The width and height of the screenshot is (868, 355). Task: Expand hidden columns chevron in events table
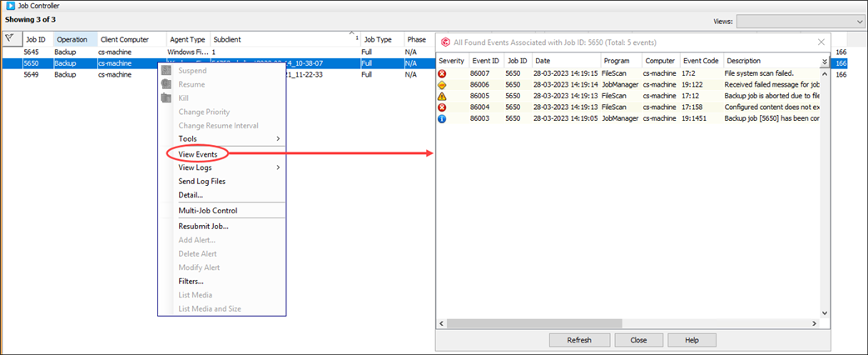[x=824, y=62]
